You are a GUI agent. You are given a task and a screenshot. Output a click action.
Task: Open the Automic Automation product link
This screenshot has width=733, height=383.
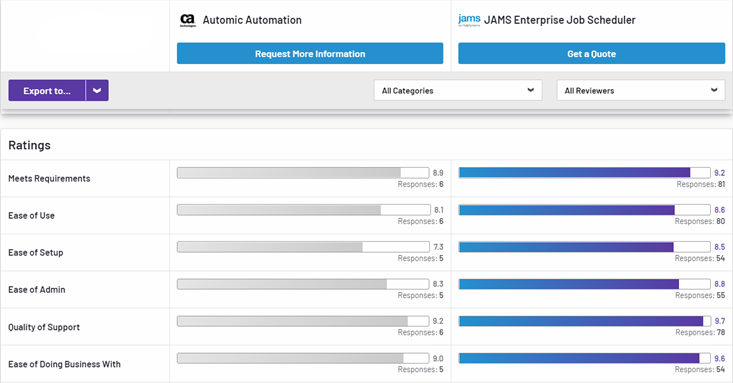click(252, 20)
